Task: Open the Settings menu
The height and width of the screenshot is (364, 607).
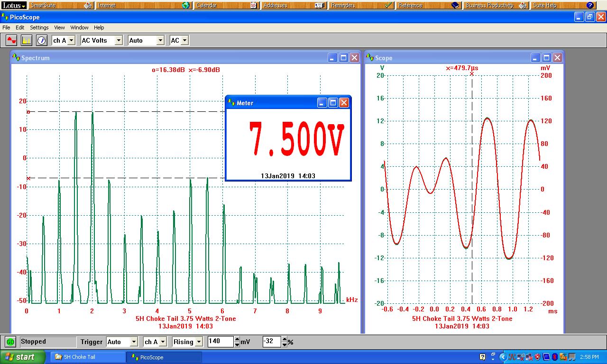Action: coord(39,27)
